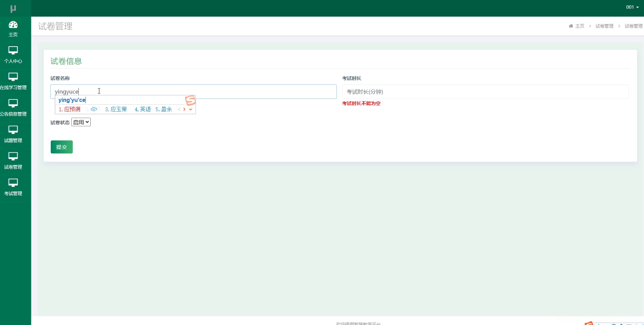Open the 试卷状态 dropdown showing 启用
644x325 pixels.
(81, 122)
